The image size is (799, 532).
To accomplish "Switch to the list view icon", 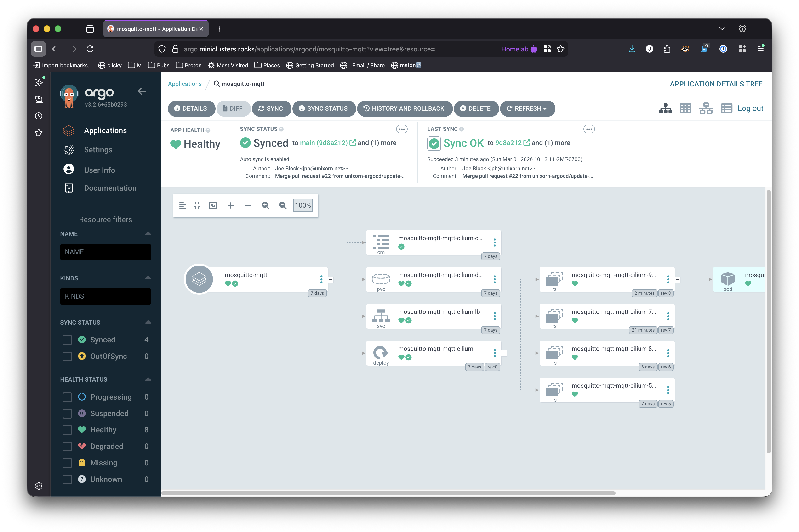I will 726,108.
